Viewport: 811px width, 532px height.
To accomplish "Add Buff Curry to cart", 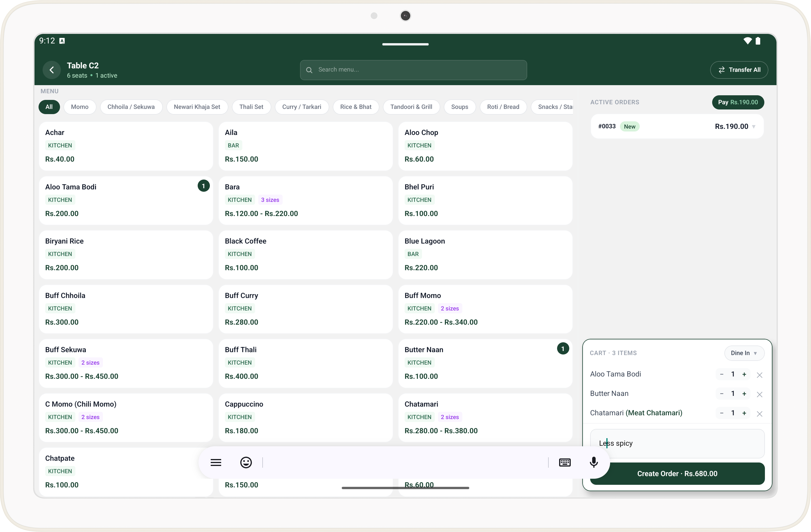I will point(305,309).
